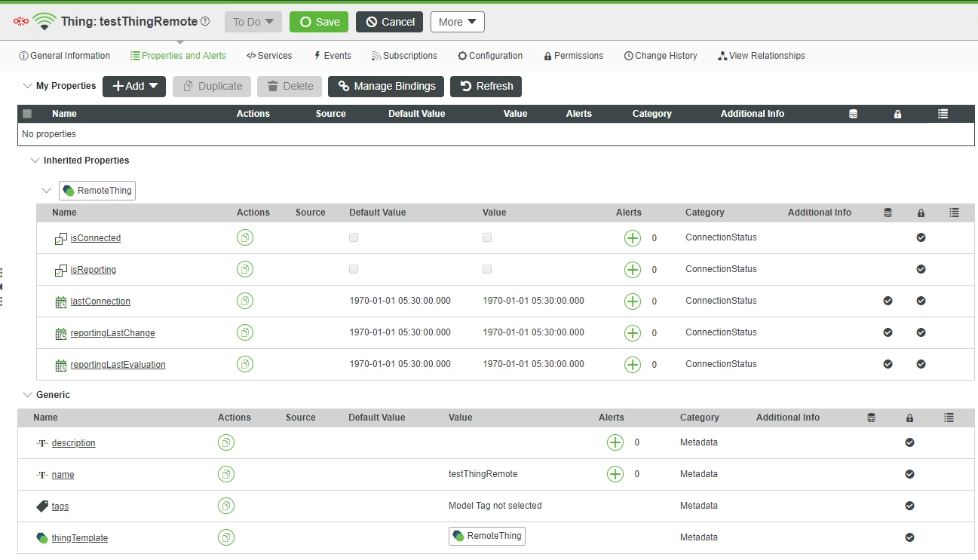This screenshot has height=560, width=978.
Task: Click the left side panel expand handle
Action: point(2,287)
